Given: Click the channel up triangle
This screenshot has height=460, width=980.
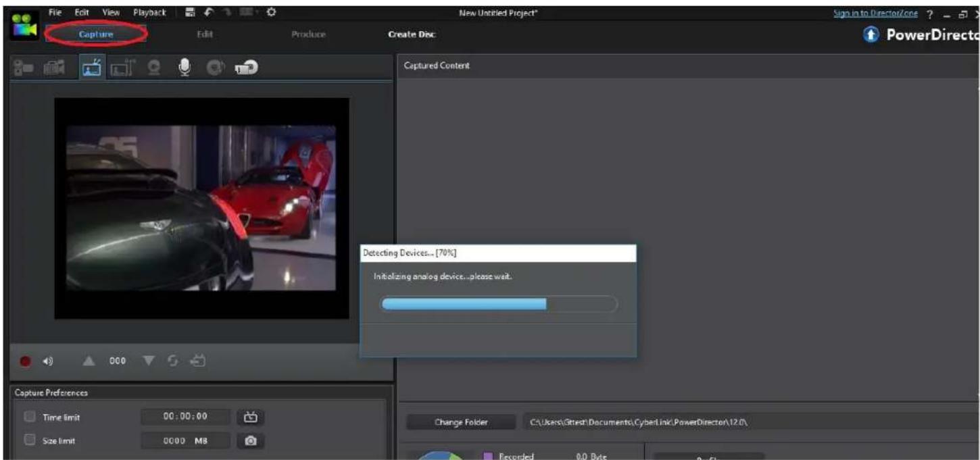Looking at the screenshot, I should (88, 361).
